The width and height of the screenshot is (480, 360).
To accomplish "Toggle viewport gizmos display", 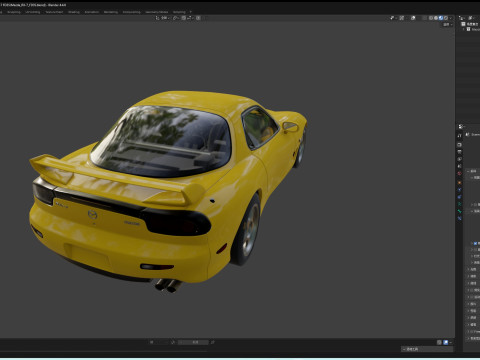I will click(x=402, y=18).
